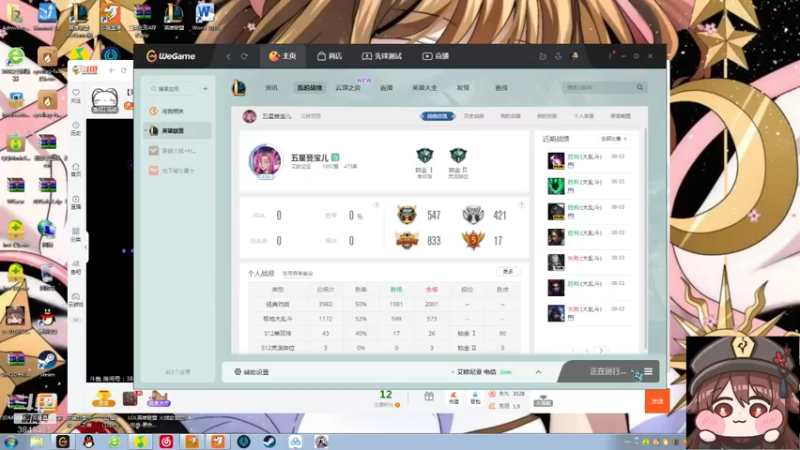Select the 战绩总览 sub-tab
Viewport: 800px width, 450px height.
[437, 116]
